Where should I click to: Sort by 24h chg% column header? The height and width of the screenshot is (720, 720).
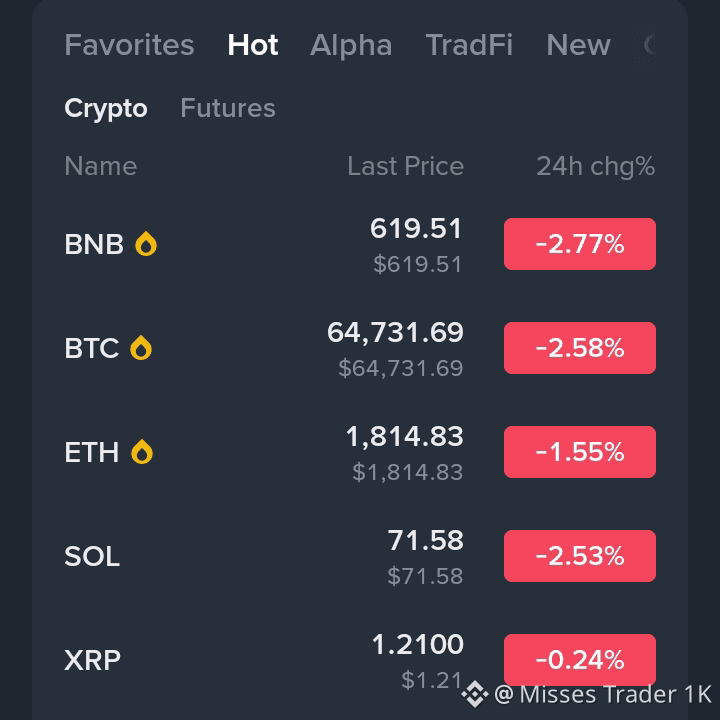pos(596,166)
